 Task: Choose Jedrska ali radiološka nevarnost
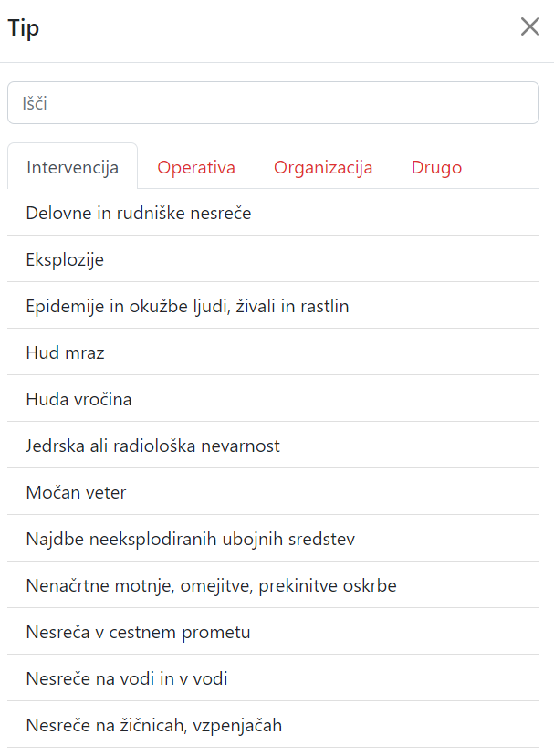pos(273,445)
